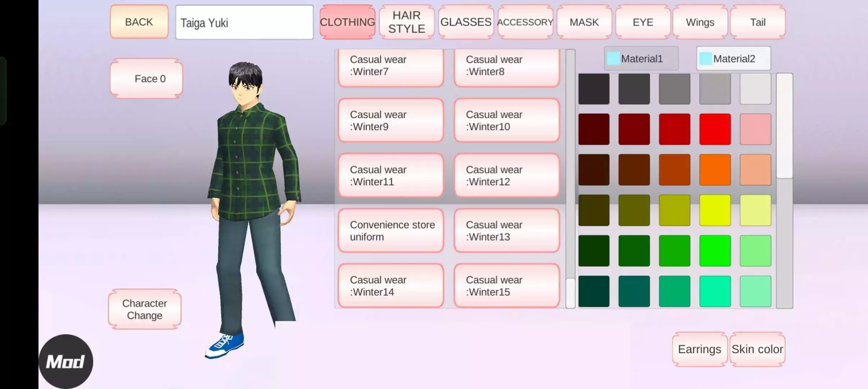868x389 pixels.
Task: Click the Character Change button
Action: pos(145,309)
